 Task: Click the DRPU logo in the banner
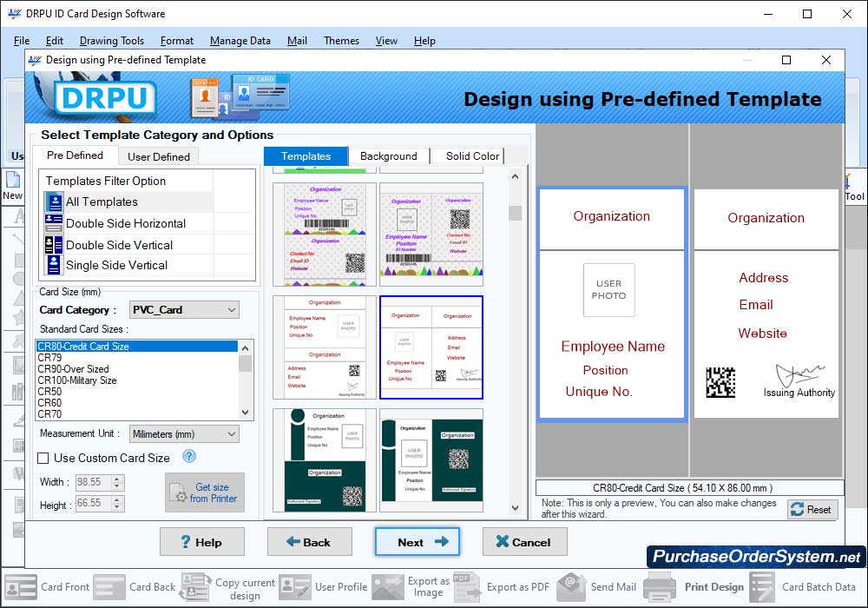pos(105,98)
